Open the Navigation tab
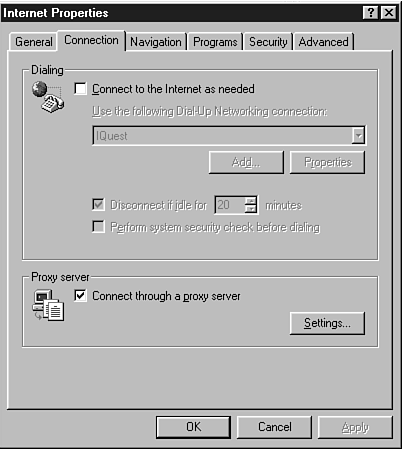 click(x=156, y=42)
